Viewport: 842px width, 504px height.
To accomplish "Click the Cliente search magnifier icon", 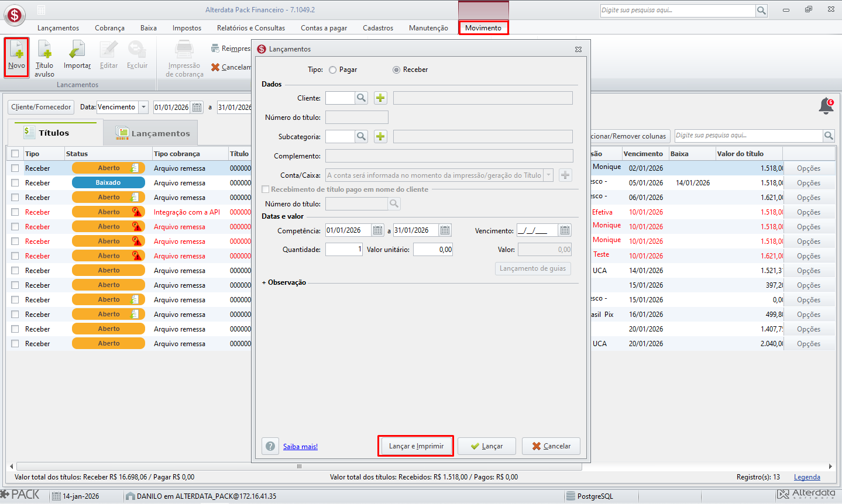I will coord(362,98).
